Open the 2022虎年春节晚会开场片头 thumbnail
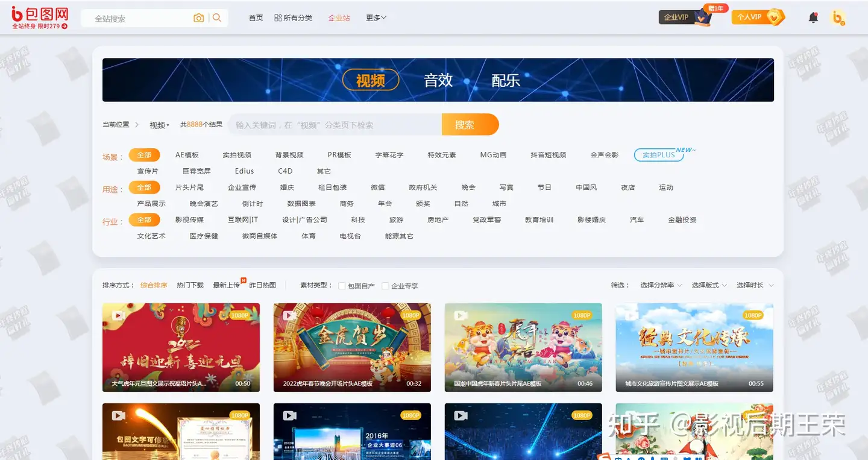The width and height of the screenshot is (868, 460). (352, 347)
